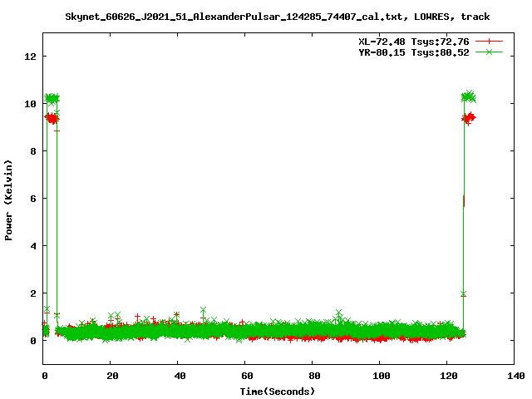Click the green line sample in legend
532x399 pixels.
click(489, 52)
